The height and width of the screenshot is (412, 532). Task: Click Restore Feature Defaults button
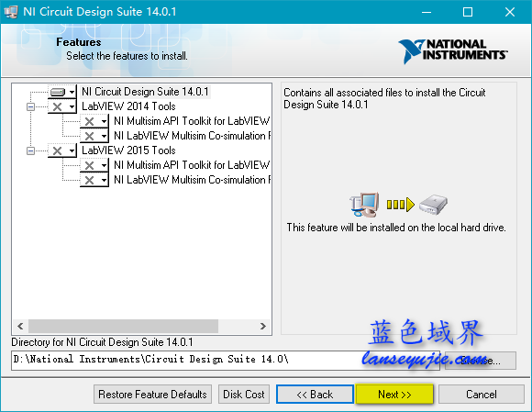pyautogui.click(x=152, y=395)
